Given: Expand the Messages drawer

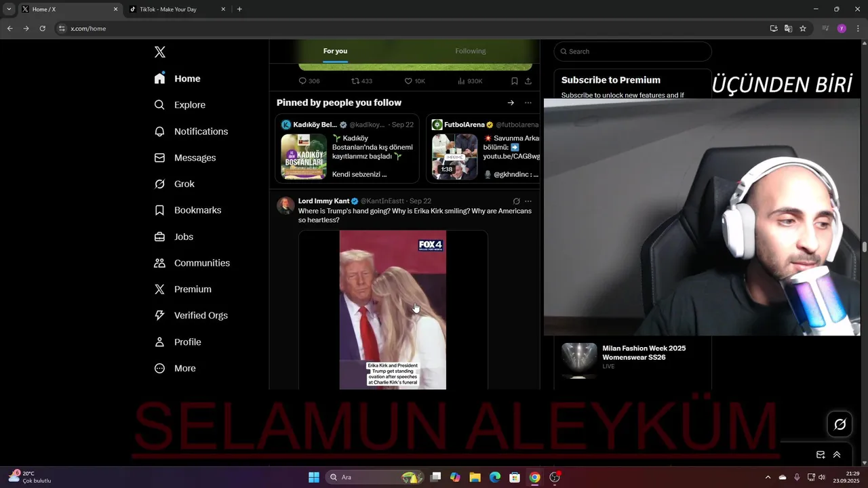Looking at the screenshot, I should [837, 455].
